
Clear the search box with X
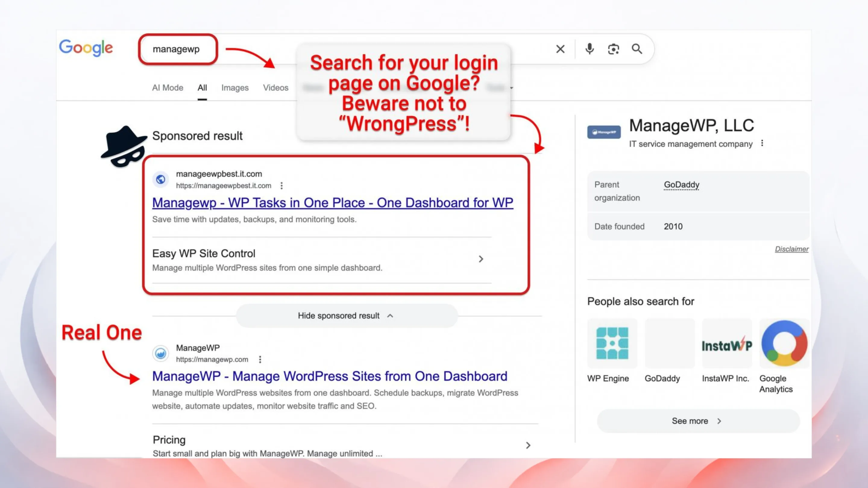tap(560, 49)
